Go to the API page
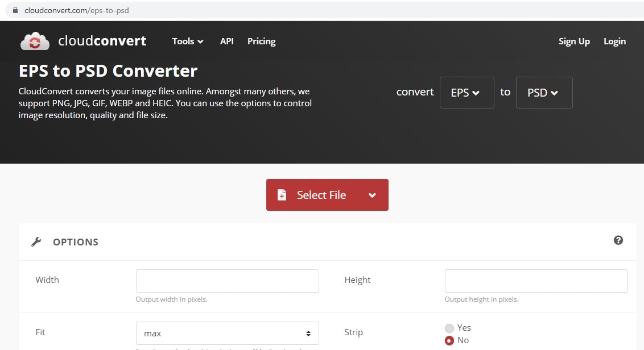This screenshot has width=644, height=350. (x=227, y=41)
